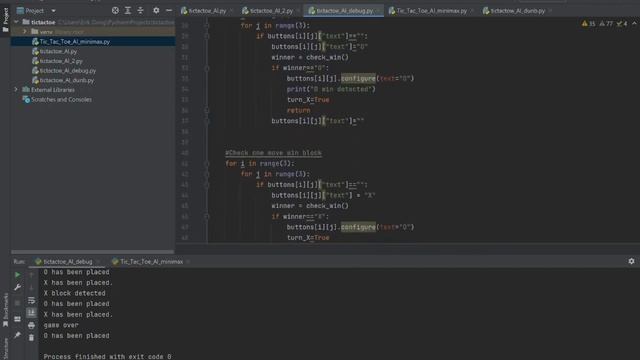Expand External Libraries node
This screenshot has width=640, height=360.
point(16,89)
